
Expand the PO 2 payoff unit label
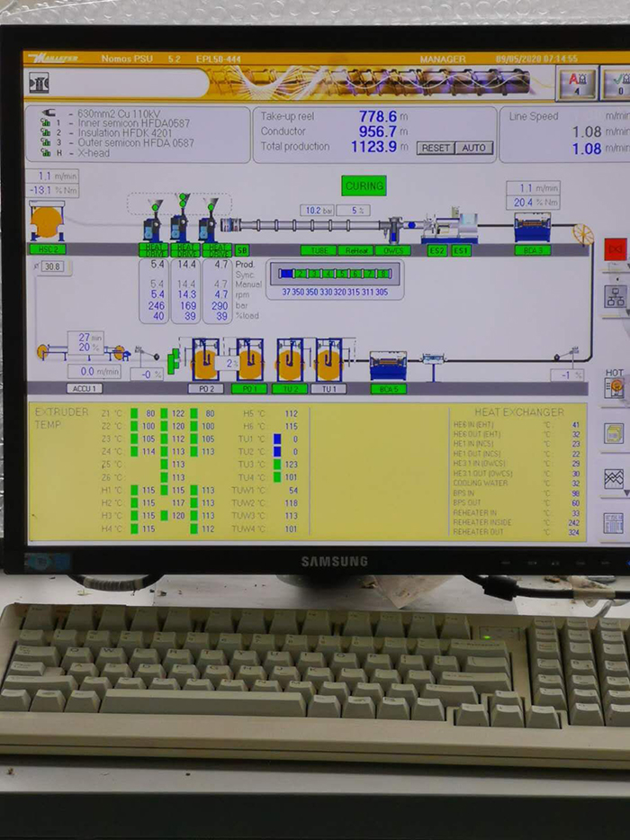pos(205,389)
